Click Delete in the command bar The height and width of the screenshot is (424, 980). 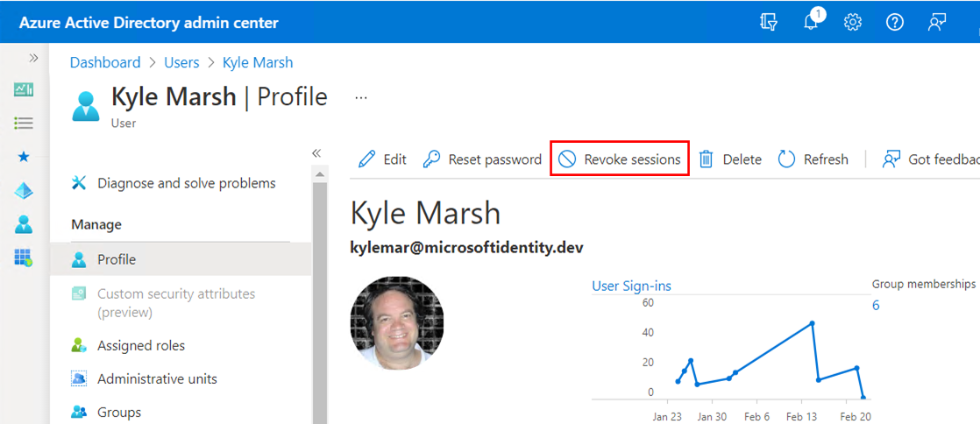[730, 159]
